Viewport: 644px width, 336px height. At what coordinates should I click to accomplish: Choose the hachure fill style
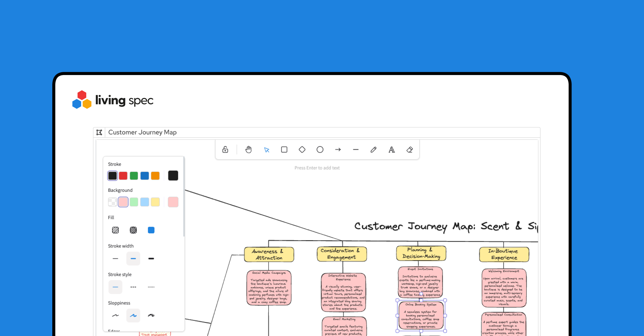pos(115,230)
